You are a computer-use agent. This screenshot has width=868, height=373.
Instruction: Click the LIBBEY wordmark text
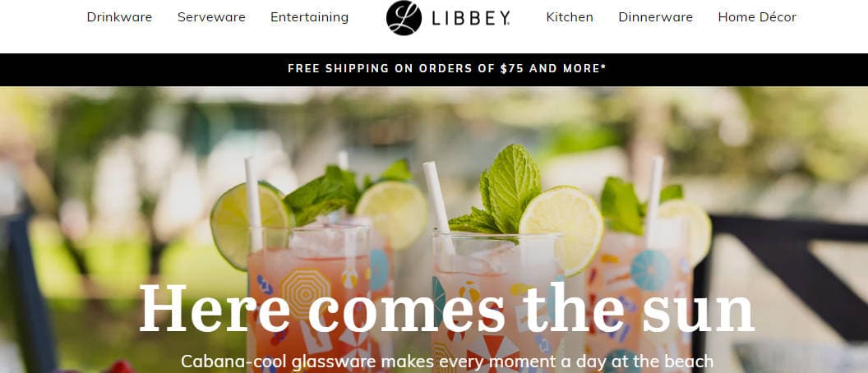click(470, 18)
